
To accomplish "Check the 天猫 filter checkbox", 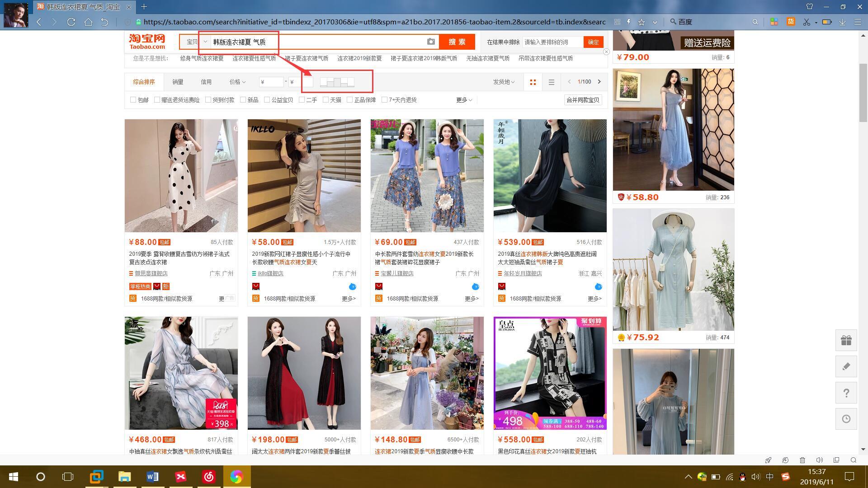I will 325,100.
